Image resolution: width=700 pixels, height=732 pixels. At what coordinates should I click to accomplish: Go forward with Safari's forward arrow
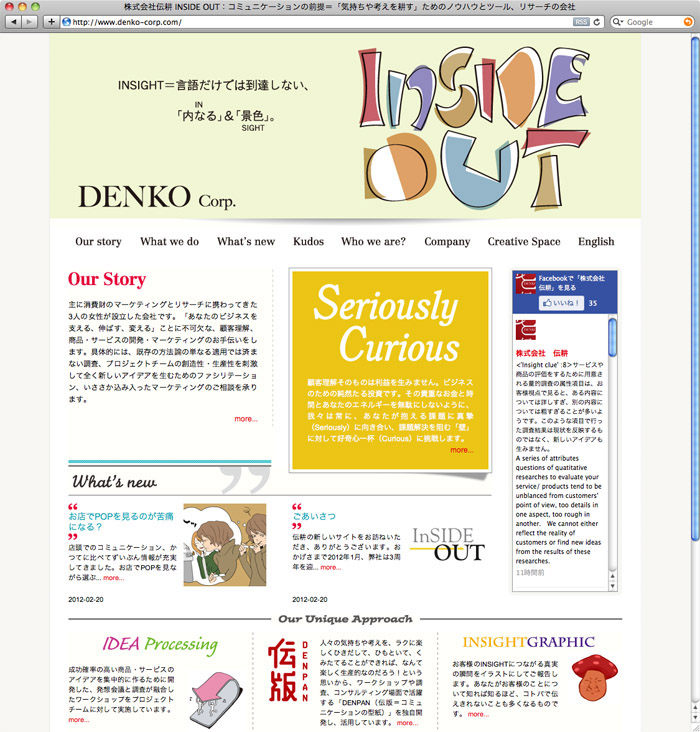29,21
